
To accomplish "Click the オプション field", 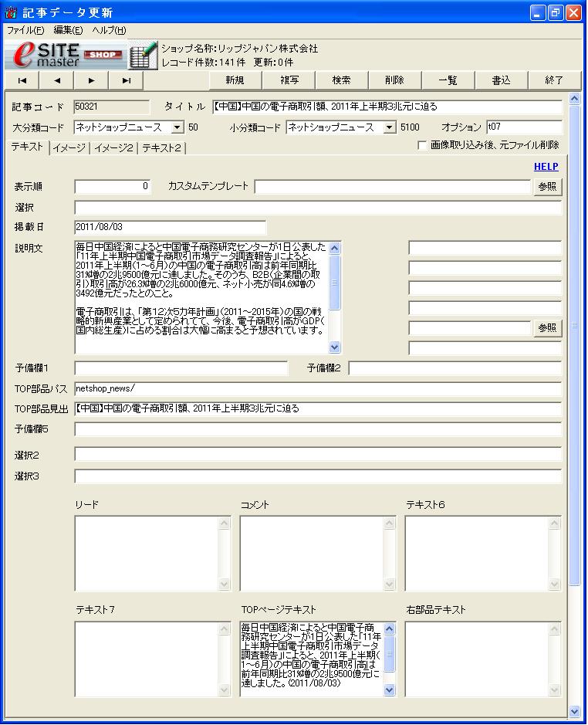I will click(x=525, y=127).
